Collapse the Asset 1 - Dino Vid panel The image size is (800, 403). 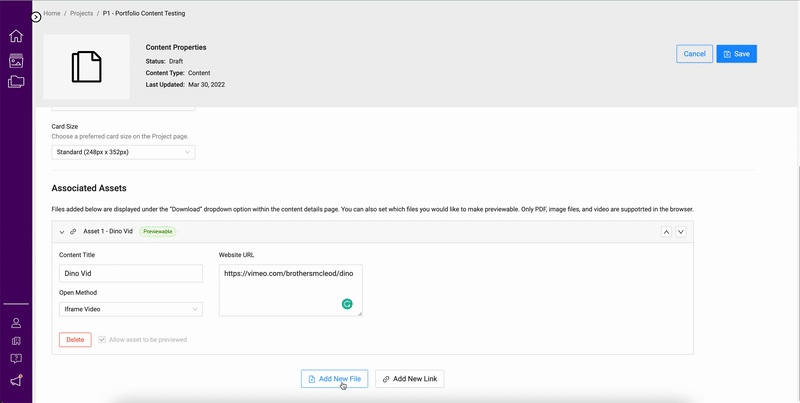[x=62, y=231]
